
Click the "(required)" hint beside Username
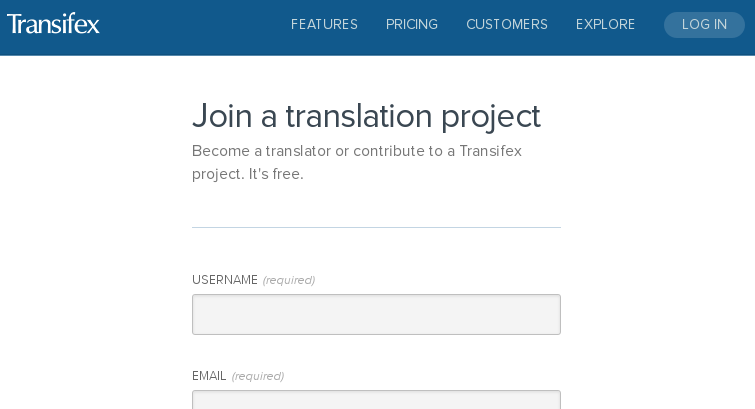click(289, 280)
